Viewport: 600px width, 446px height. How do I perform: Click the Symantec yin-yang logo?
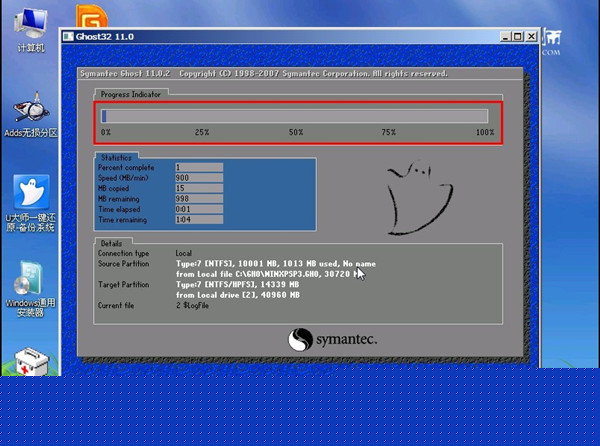(300, 339)
